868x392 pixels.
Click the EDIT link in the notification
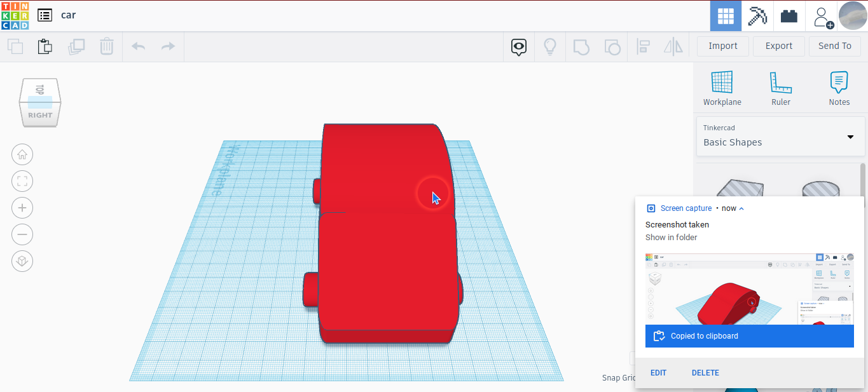658,373
